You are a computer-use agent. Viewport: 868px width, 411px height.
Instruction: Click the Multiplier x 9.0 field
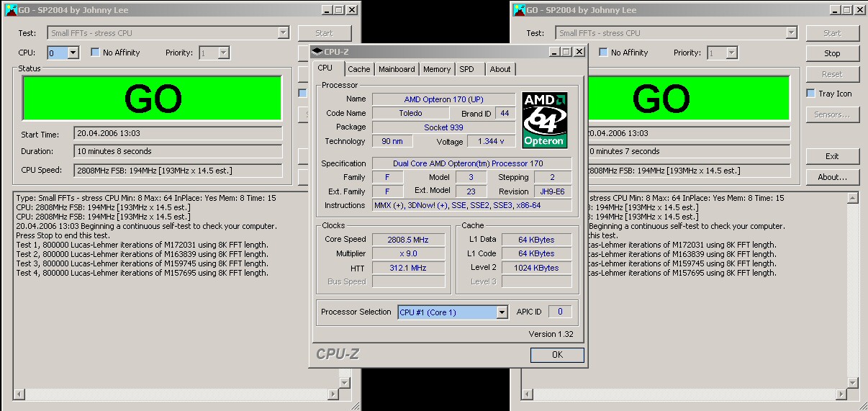pyautogui.click(x=408, y=254)
